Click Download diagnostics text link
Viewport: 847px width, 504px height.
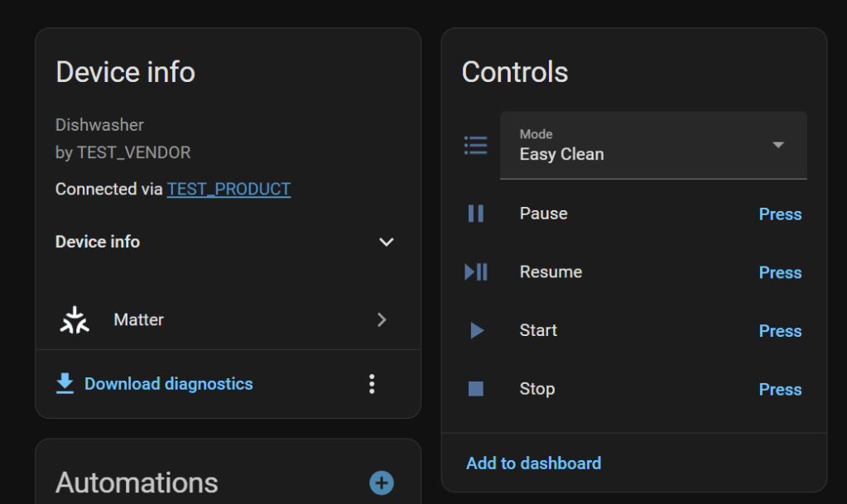click(169, 384)
